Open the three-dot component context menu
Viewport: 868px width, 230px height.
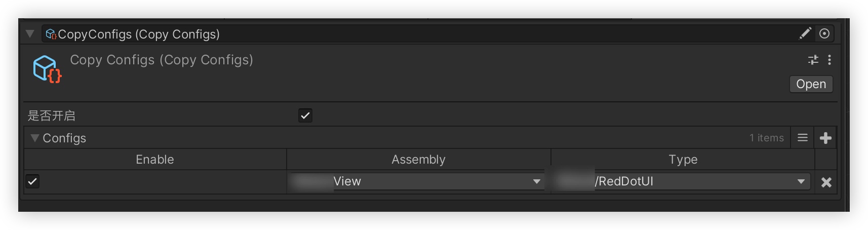829,60
